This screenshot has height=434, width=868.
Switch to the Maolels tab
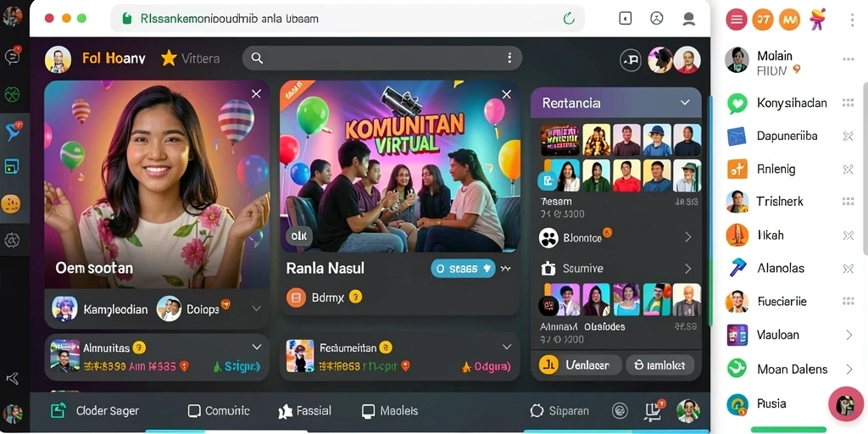click(390, 411)
